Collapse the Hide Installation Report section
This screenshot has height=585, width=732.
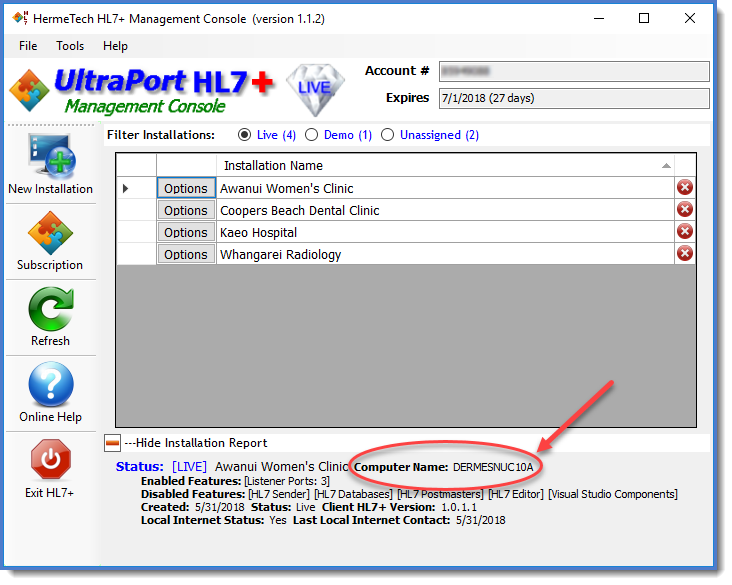coord(113,443)
